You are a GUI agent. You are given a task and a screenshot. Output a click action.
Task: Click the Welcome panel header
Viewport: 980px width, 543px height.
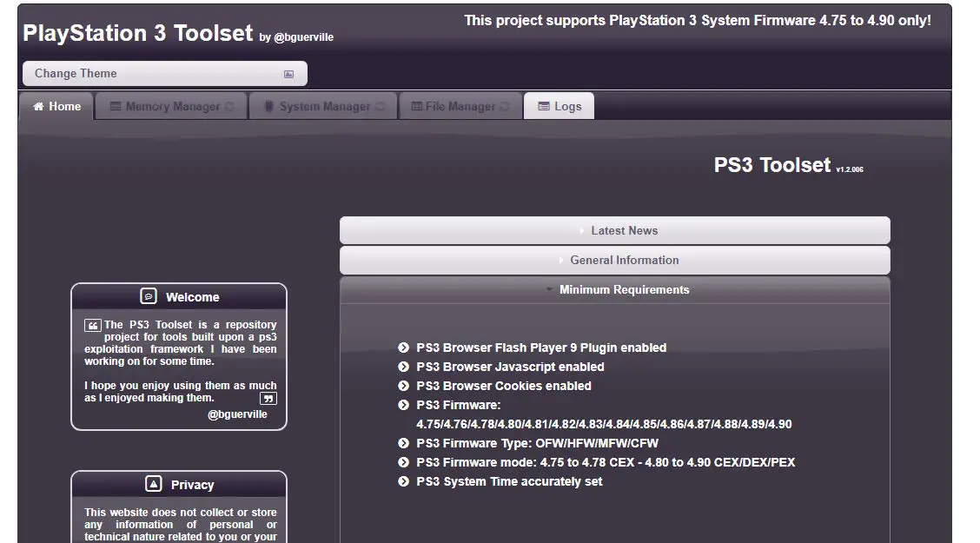point(179,297)
